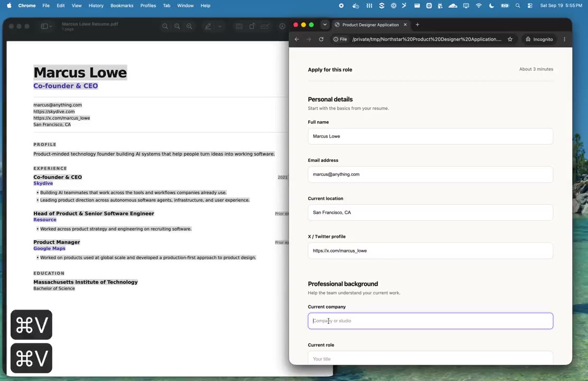588x381 pixels.
Task: Click the actual-size zoom icon in Preview
Action: point(177,26)
